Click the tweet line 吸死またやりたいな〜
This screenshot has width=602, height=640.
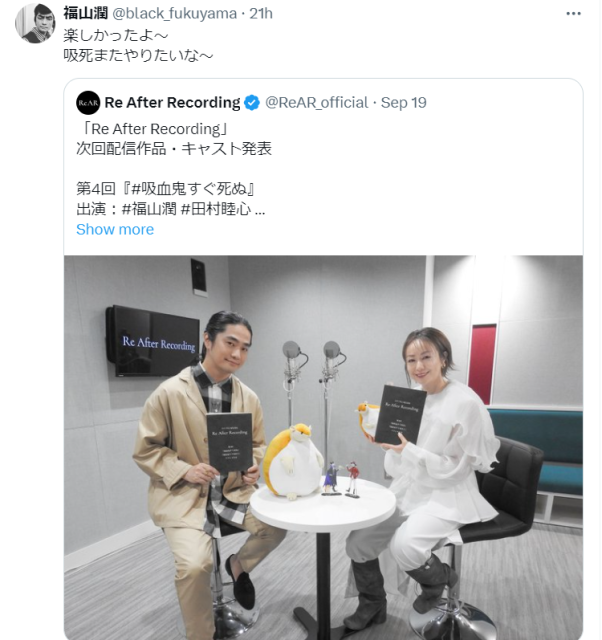point(138,55)
